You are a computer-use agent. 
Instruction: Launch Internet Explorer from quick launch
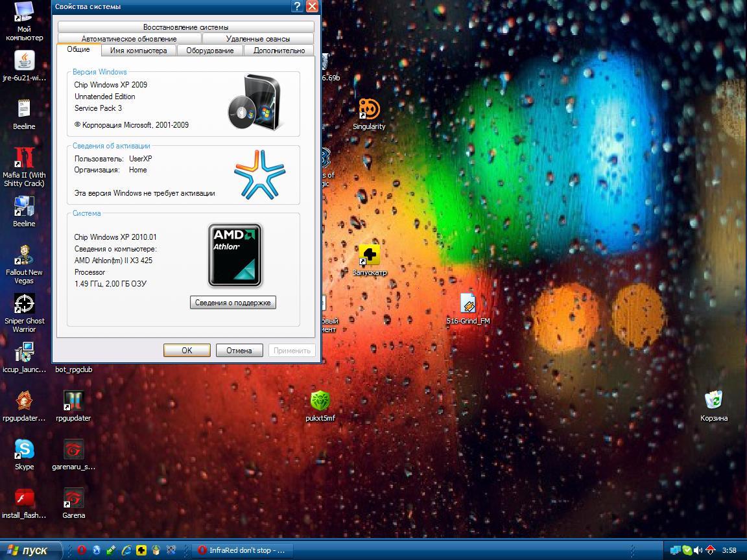pyautogui.click(x=126, y=550)
